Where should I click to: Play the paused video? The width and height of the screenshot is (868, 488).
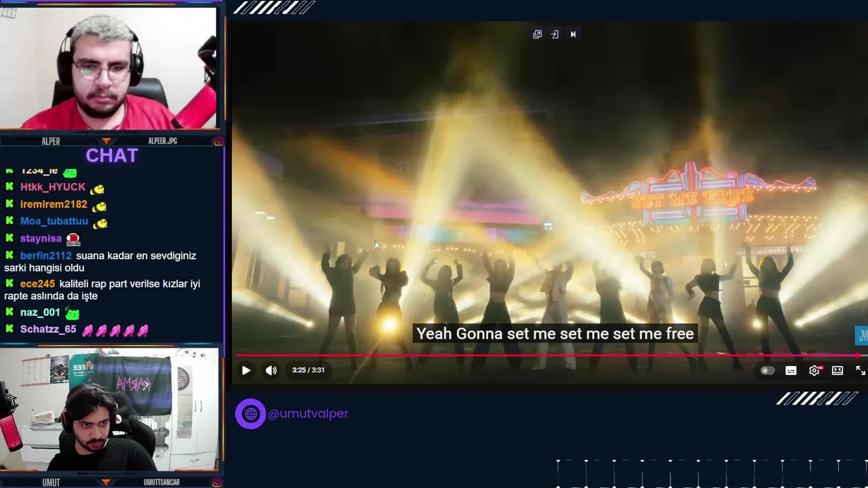(246, 370)
